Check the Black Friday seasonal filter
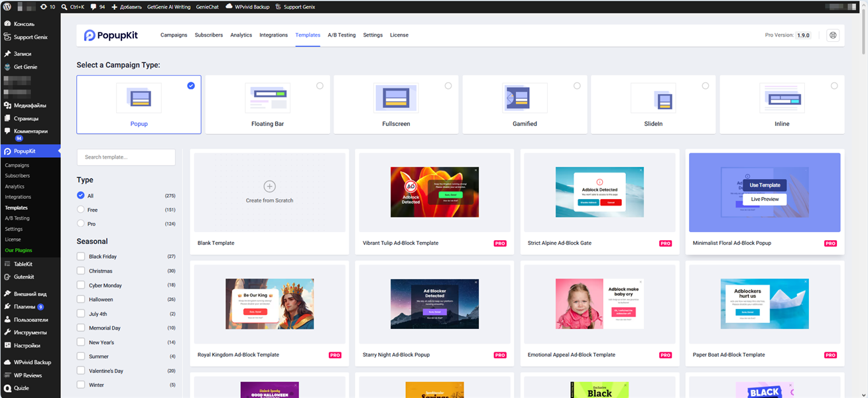868x398 pixels. 81,256
